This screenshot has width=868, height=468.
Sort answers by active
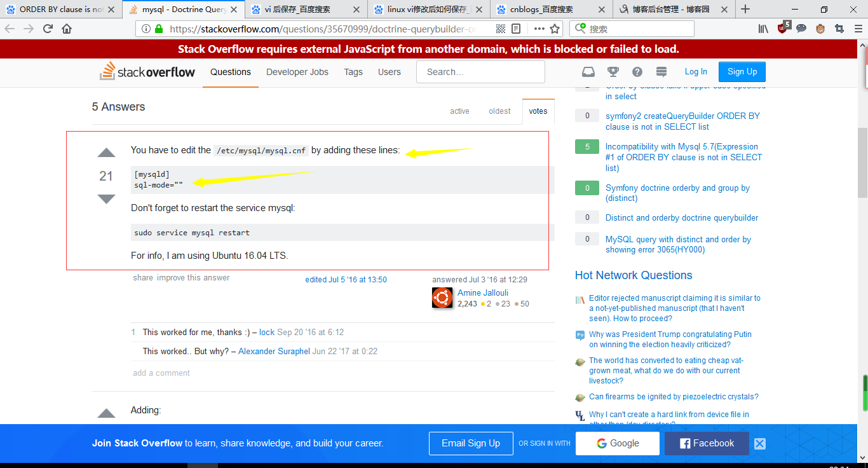[x=459, y=111]
